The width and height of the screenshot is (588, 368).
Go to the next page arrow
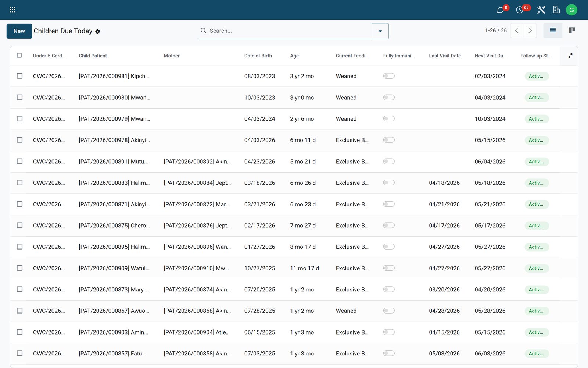530,31
